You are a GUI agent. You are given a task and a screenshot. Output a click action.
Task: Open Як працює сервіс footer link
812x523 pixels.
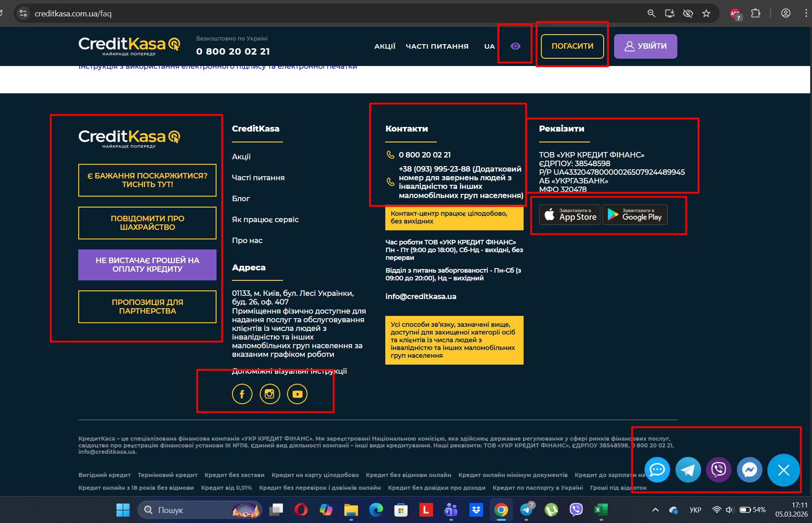click(x=265, y=219)
